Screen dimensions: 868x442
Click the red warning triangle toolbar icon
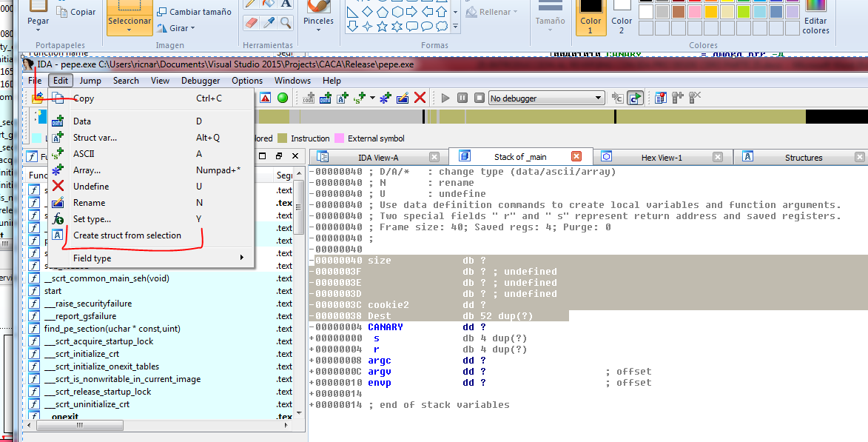tap(265, 98)
